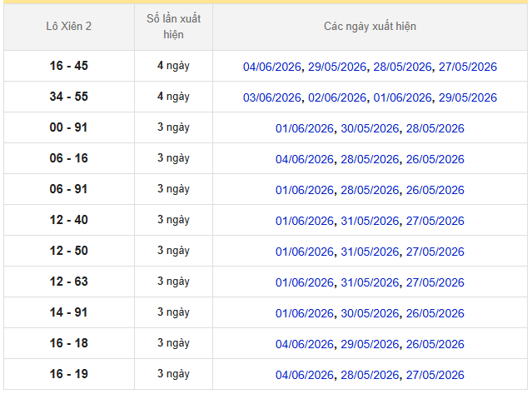Click 31/05/2026 link in the 12 - 40 row
Screen dimensions: 532x394
point(370,222)
